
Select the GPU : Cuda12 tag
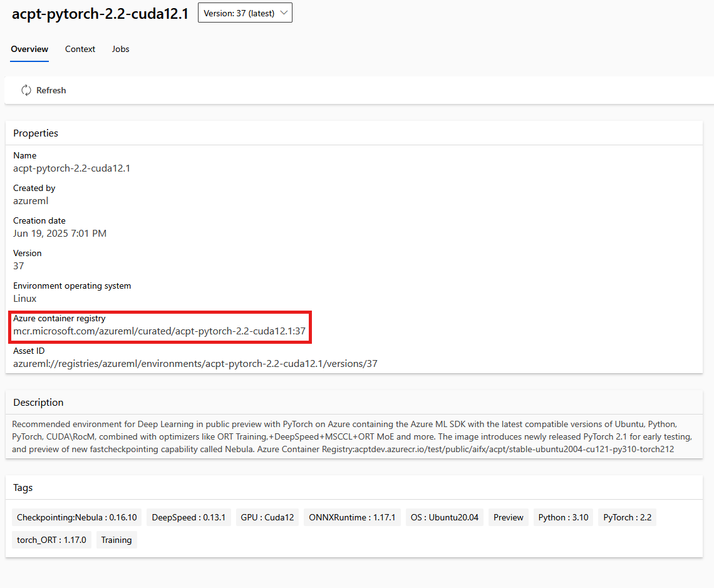[x=267, y=517]
